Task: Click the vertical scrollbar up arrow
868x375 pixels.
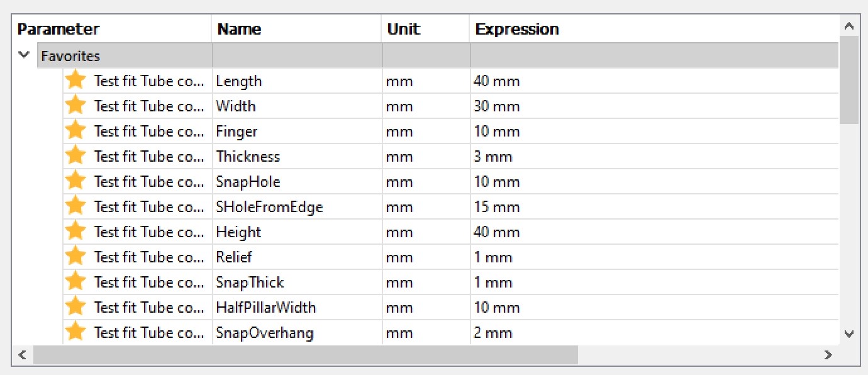Action: tap(849, 26)
